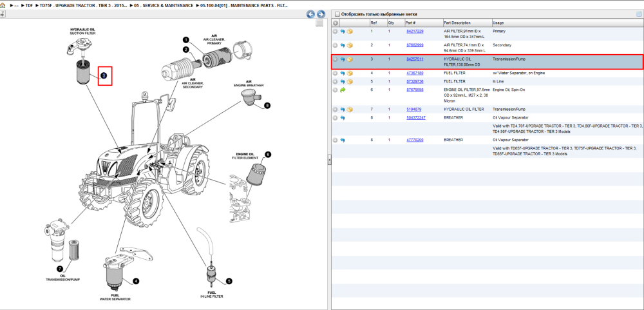Click package box icon for ref 7 hydraulic filter

tap(350, 110)
